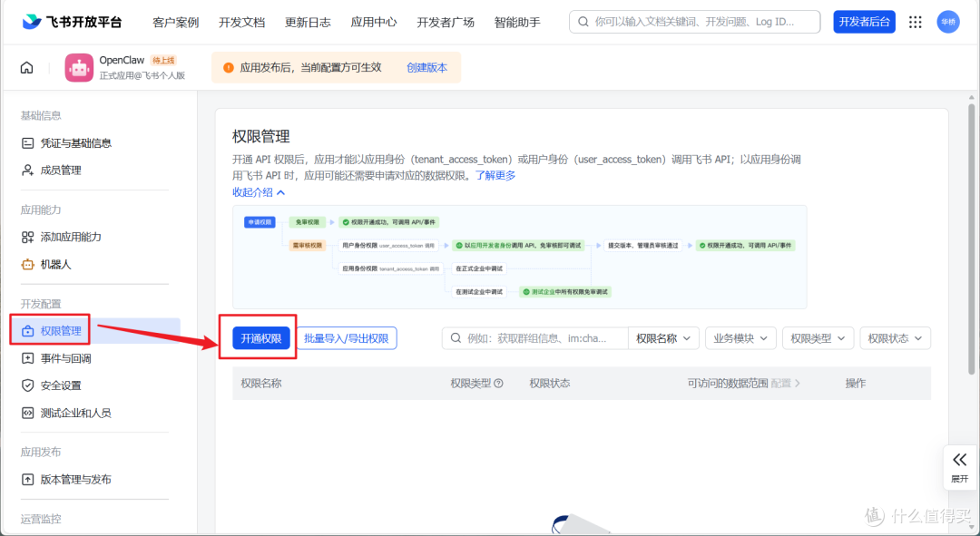This screenshot has height=536, width=980.
Task: Open the 智能助手 nav item
Action: 517,23
